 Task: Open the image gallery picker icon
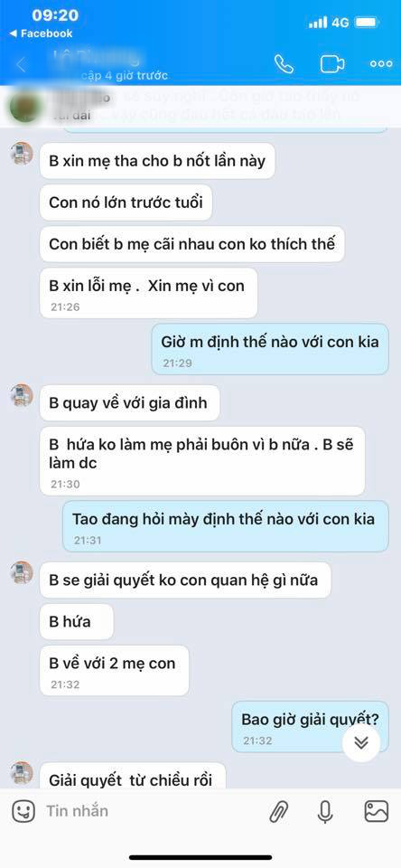[377, 811]
